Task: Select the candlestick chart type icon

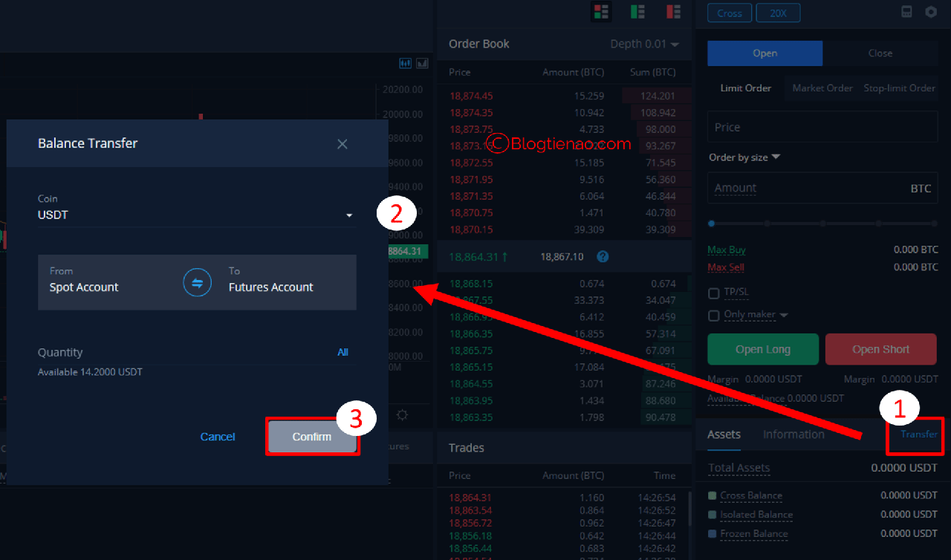Action: pos(405,63)
